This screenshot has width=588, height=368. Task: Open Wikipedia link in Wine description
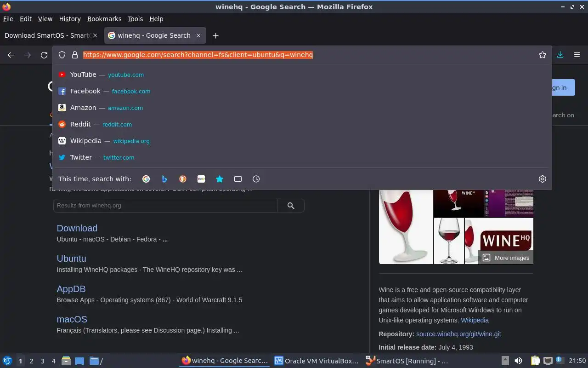click(475, 320)
